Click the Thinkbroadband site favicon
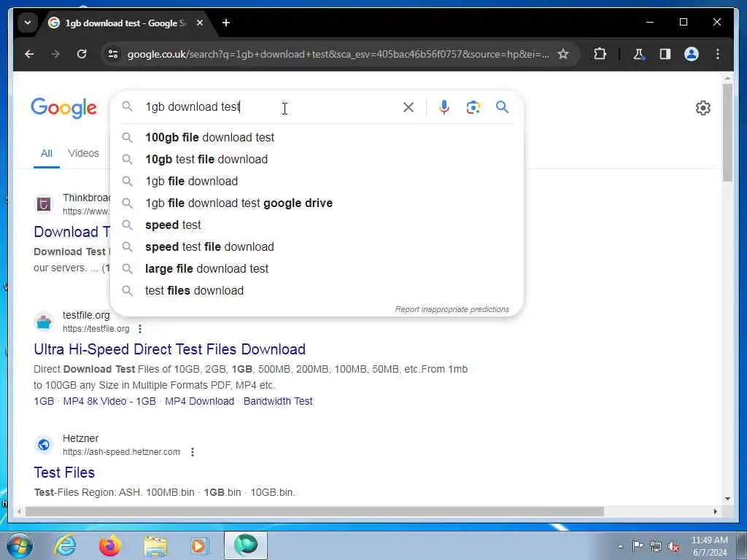The height and width of the screenshot is (560, 747). (x=44, y=205)
